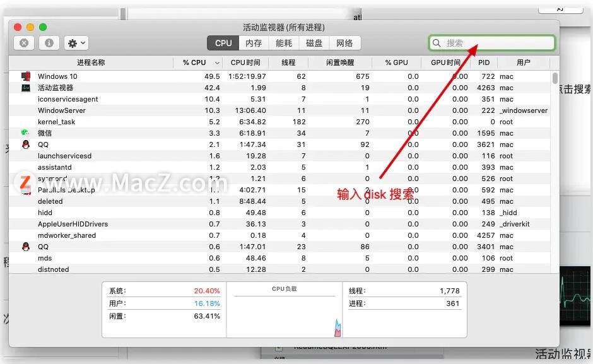Switch to the 内存 tab
593x364 pixels.
point(252,43)
